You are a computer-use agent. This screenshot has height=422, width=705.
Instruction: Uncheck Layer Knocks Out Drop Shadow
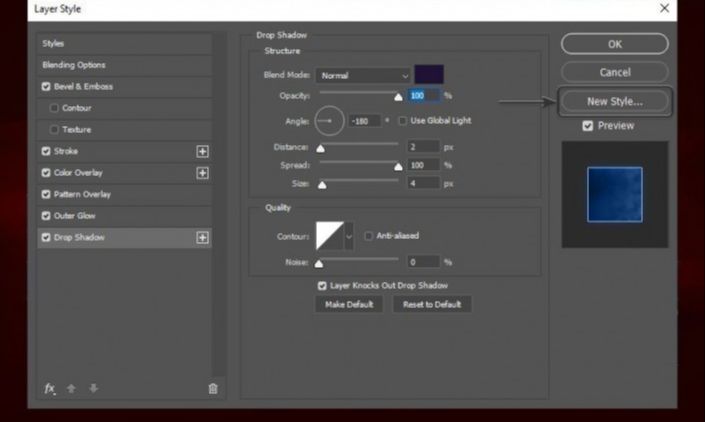[x=322, y=285]
